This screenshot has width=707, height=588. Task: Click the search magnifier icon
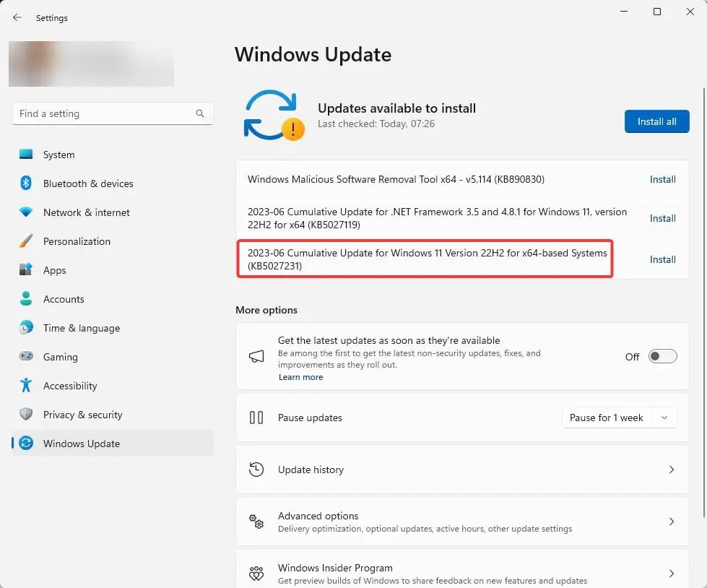[200, 113]
